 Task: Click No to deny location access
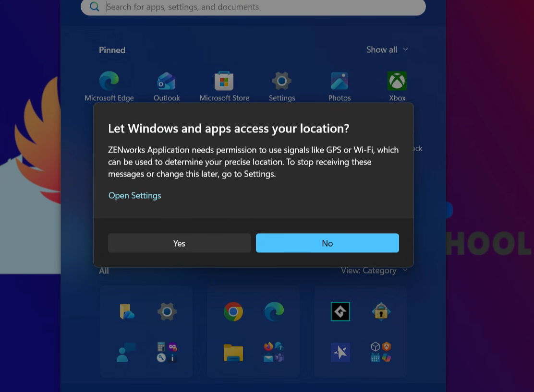[328, 243]
